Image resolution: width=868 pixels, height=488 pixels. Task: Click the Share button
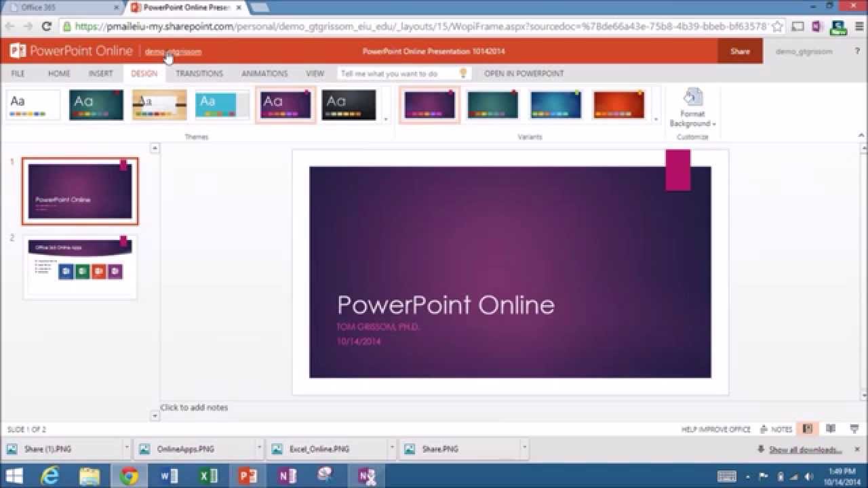740,51
